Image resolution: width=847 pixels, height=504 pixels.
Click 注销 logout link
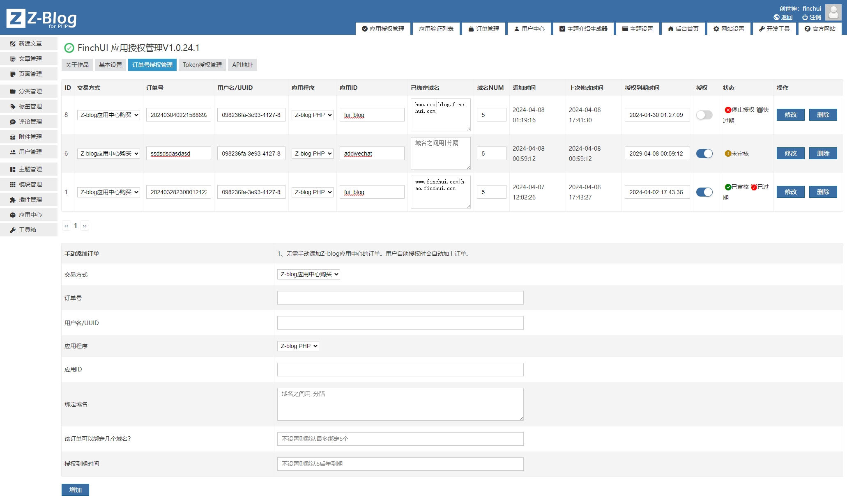click(812, 17)
